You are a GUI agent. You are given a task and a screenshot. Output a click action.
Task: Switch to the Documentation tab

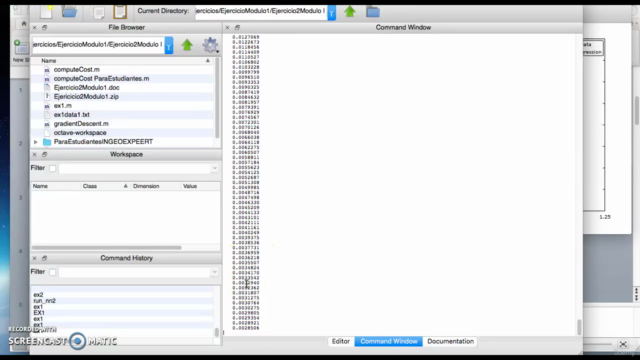(451, 341)
